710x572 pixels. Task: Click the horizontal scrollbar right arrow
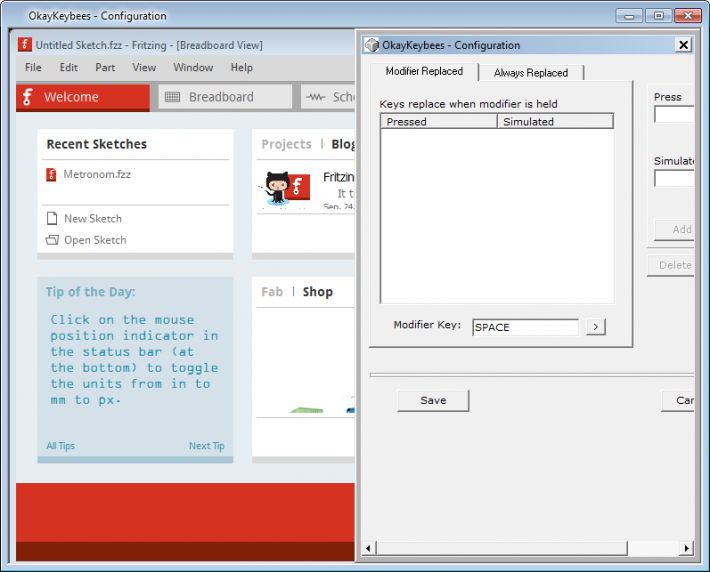(687, 548)
